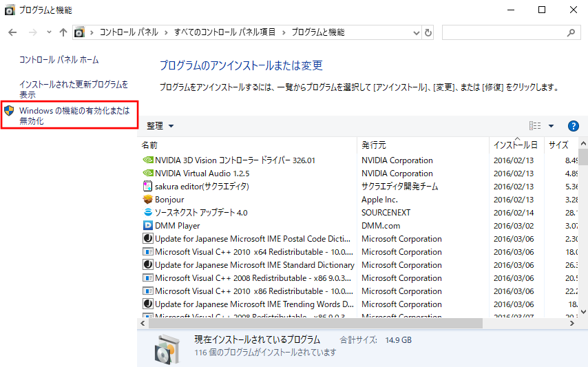
Task: Click the sakura editor program icon
Action: [148, 186]
